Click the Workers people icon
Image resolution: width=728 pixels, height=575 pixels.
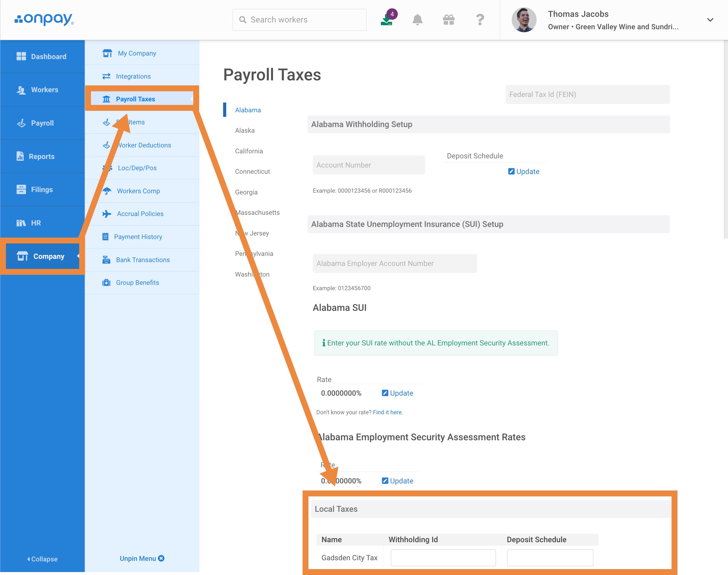[x=21, y=90]
